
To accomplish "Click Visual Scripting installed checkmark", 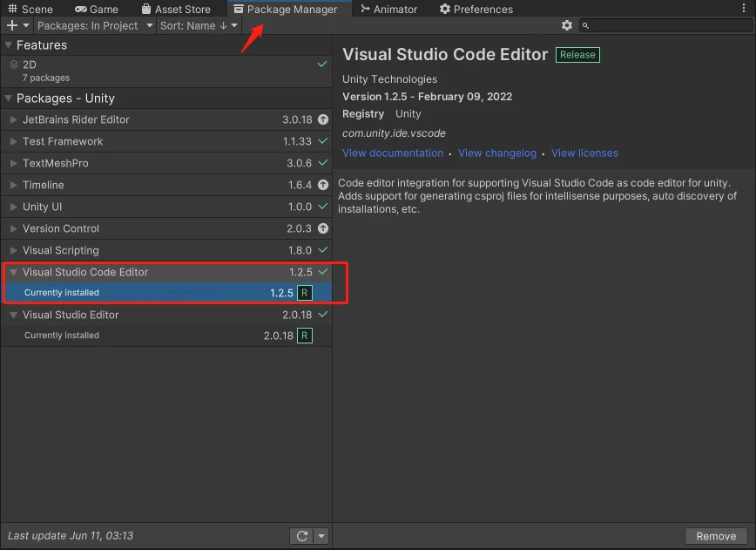I will click(x=323, y=250).
